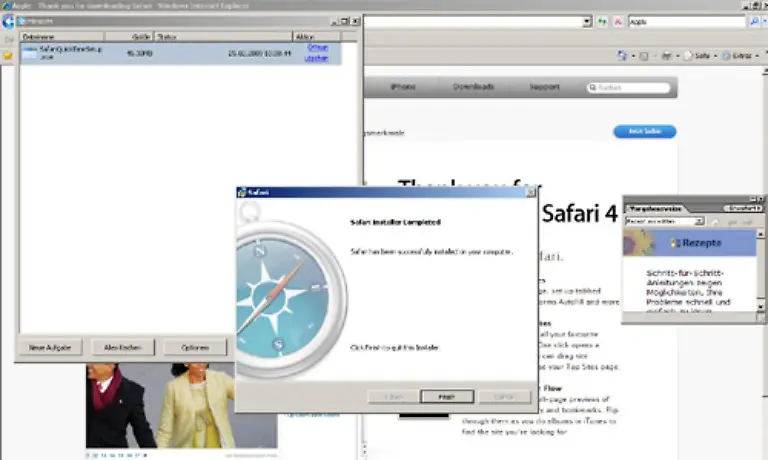This screenshot has height=460, width=768.
Task: Click the Safari installer title bar icon
Action: pyautogui.click(x=241, y=193)
